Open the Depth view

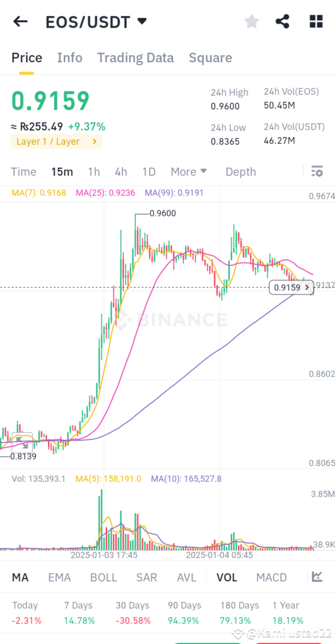241,171
